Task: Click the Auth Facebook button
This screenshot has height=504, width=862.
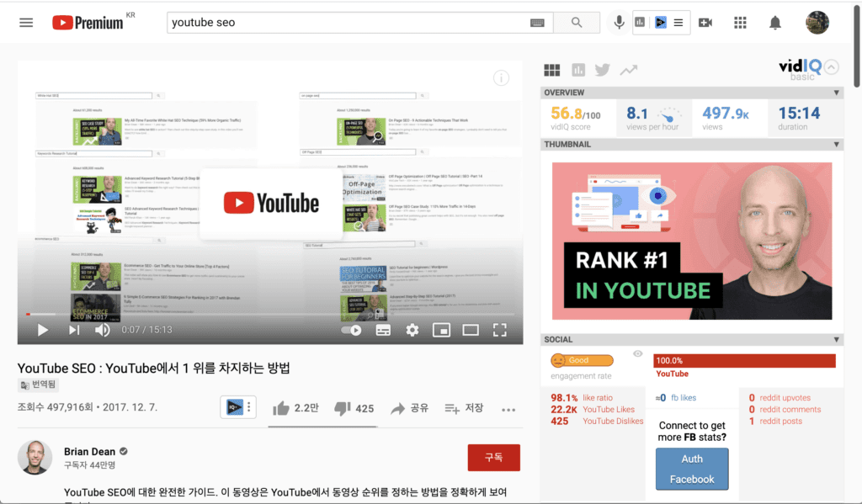Action: coord(692,469)
